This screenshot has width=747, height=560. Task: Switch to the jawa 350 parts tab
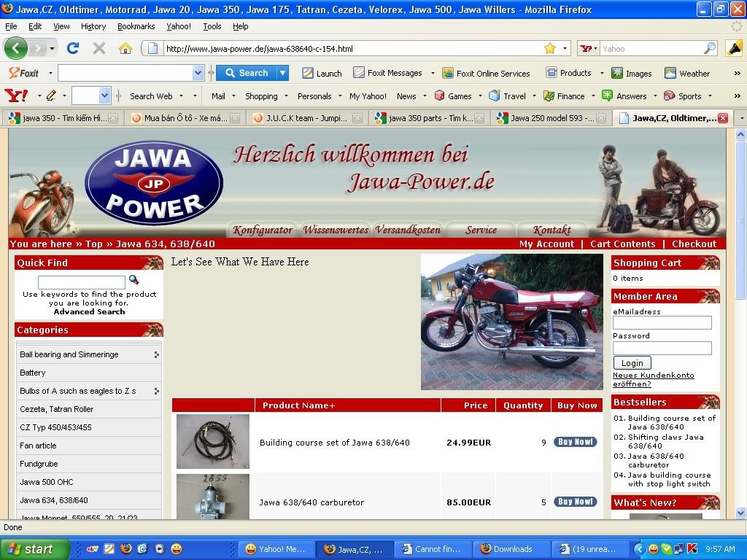(x=429, y=117)
